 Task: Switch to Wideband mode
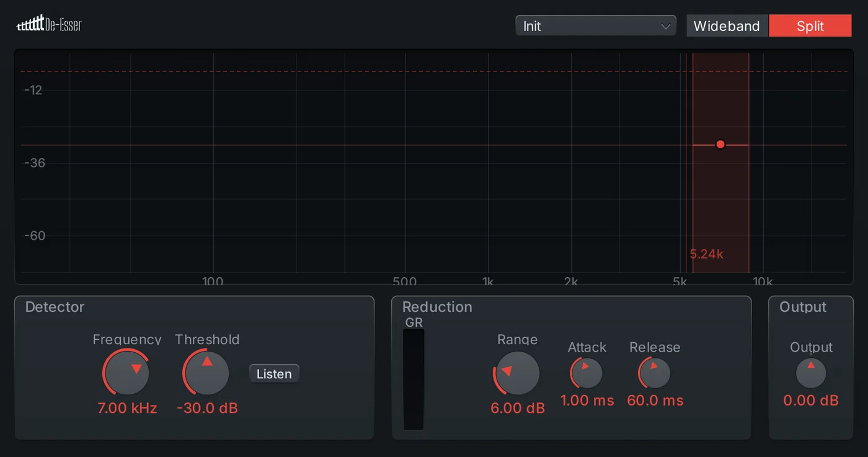pyautogui.click(x=727, y=26)
